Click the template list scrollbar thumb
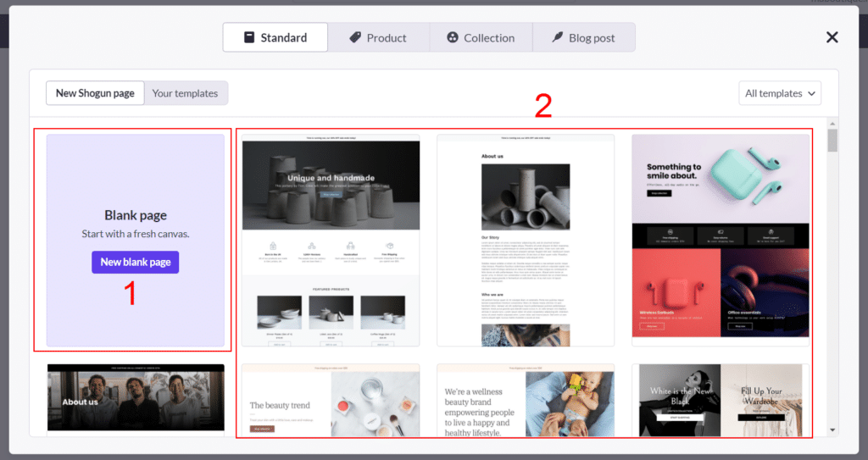The height and width of the screenshot is (460, 868). click(x=832, y=141)
